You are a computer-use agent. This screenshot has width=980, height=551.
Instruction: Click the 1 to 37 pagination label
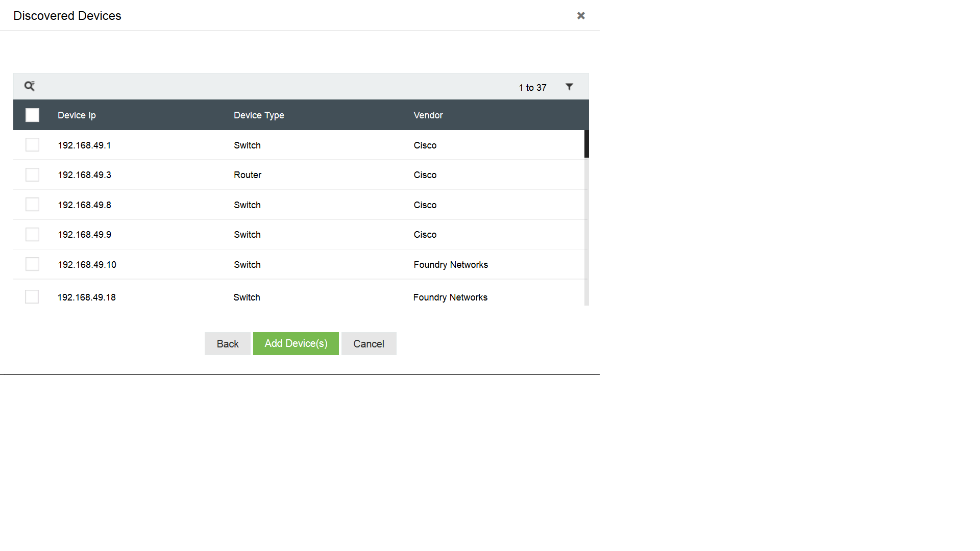pyautogui.click(x=532, y=87)
